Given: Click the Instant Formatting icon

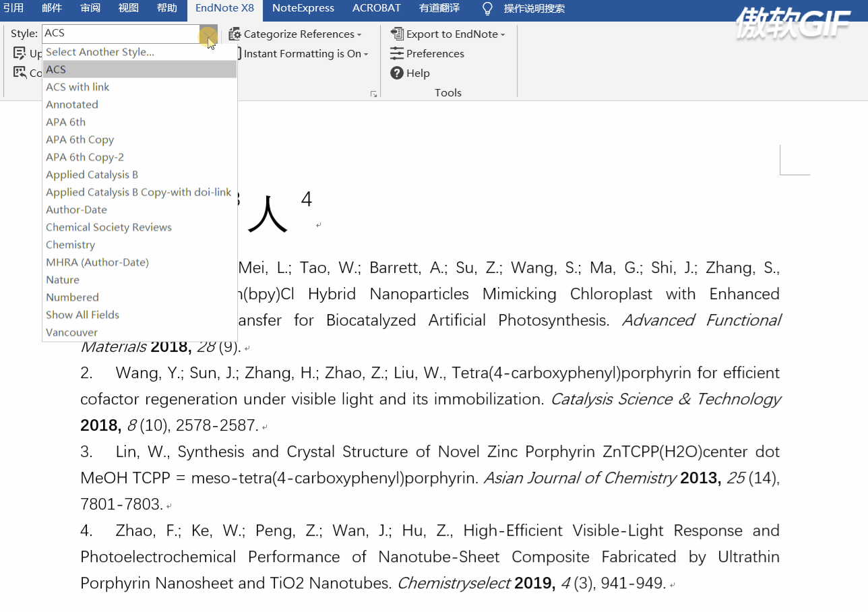Looking at the screenshot, I should pyautogui.click(x=239, y=53).
